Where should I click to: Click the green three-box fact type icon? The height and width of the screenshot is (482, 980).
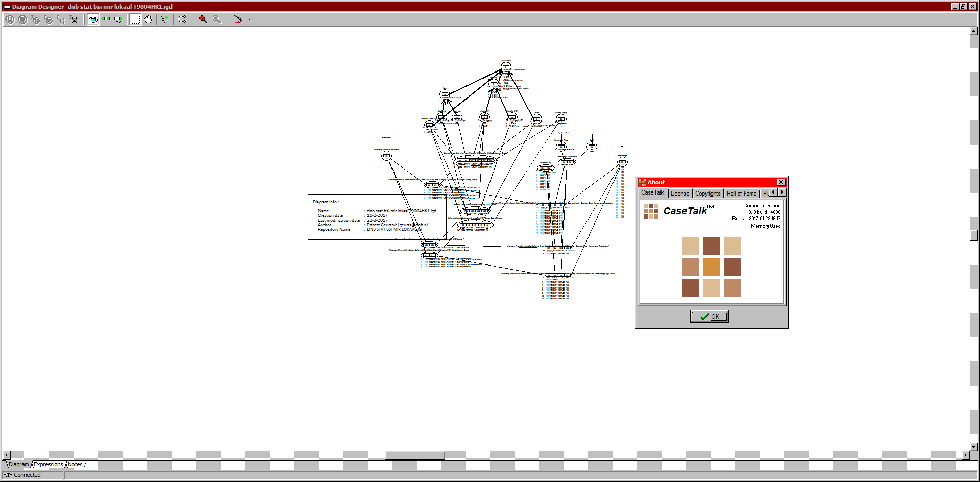coord(106,19)
